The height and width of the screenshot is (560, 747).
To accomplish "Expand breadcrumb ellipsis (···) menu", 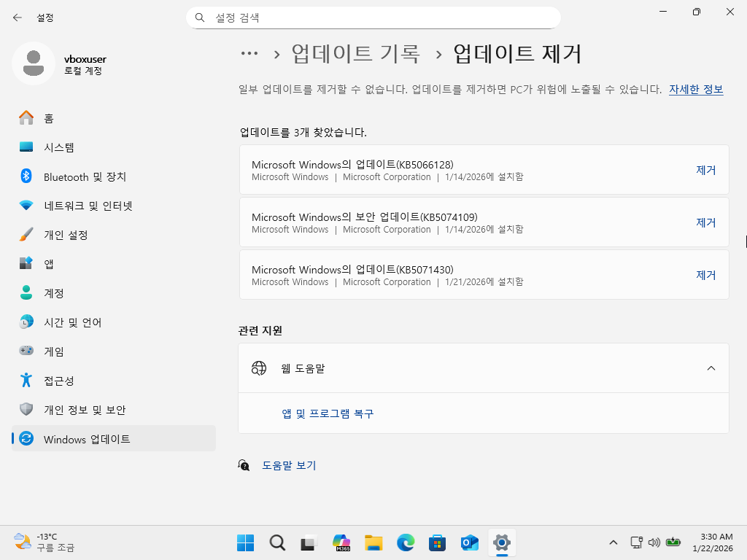I will point(249,53).
